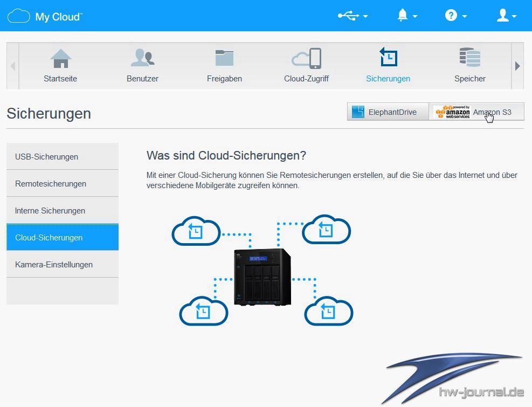Click the My Cloud logo
Image resolution: width=532 pixels, height=407 pixels.
click(x=45, y=16)
